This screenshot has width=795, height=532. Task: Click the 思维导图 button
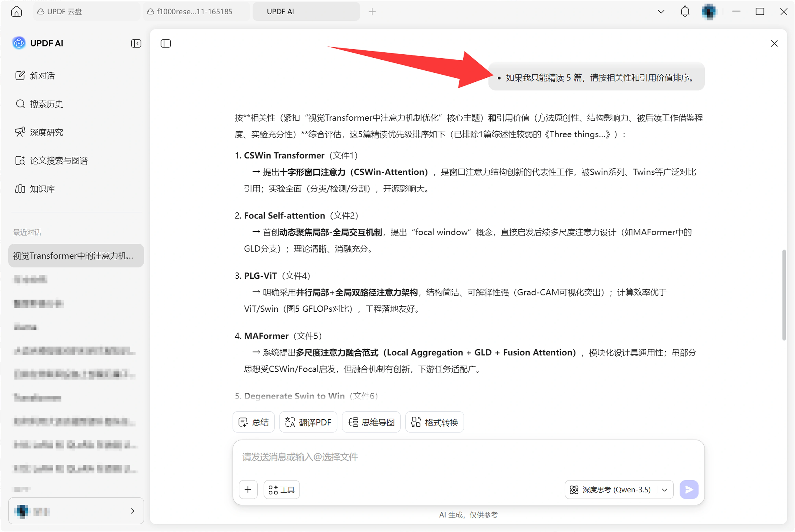click(x=371, y=422)
